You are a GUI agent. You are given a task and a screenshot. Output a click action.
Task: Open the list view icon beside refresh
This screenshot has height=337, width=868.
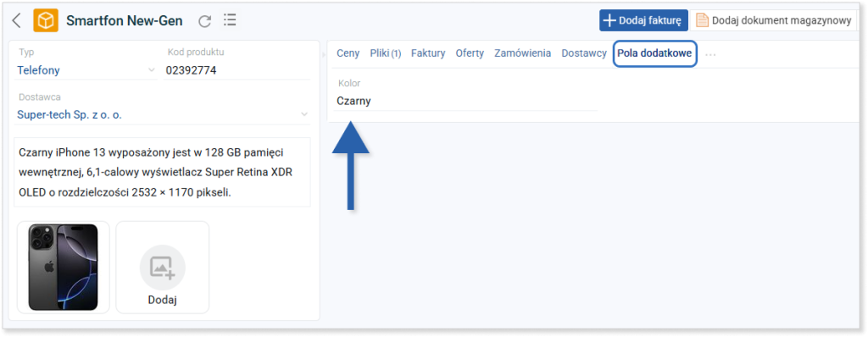pos(230,20)
